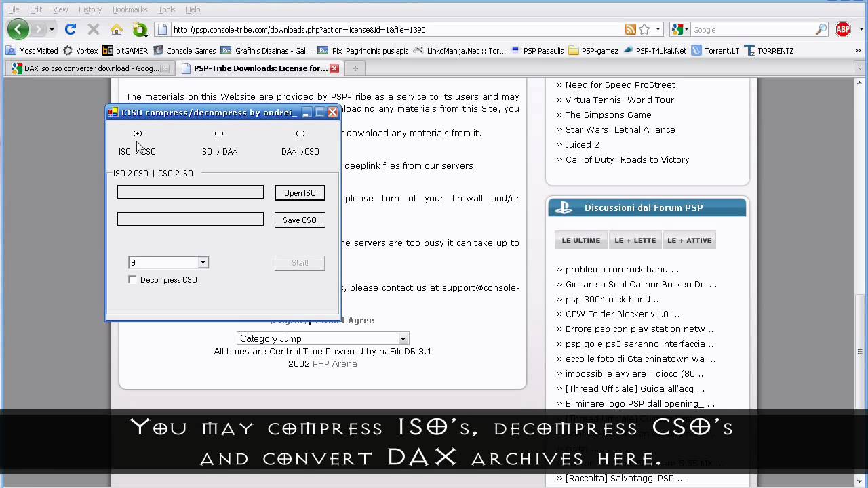Open the Bookmarks menu
The height and width of the screenshot is (488, 868).
pyautogui.click(x=130, y=9)
